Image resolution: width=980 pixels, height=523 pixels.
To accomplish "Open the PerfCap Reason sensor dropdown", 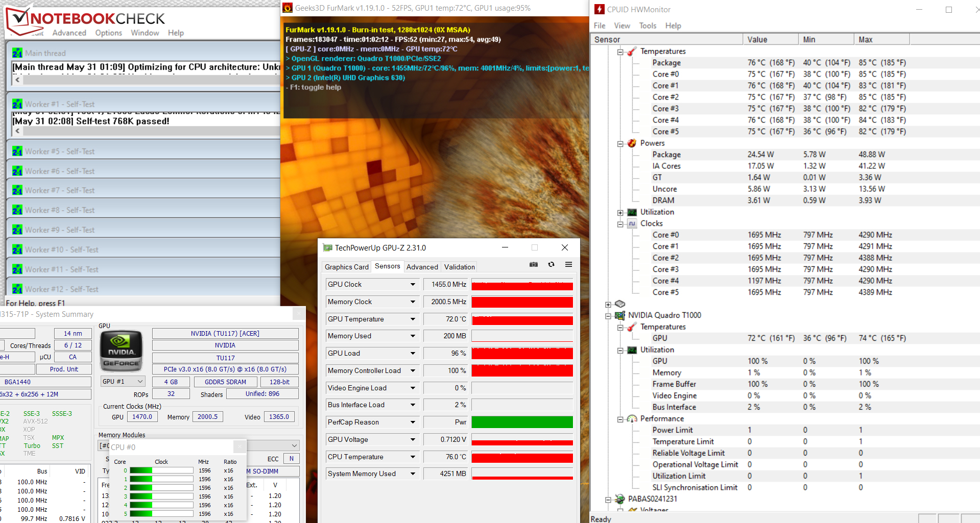I will click(x=413, y=422).
